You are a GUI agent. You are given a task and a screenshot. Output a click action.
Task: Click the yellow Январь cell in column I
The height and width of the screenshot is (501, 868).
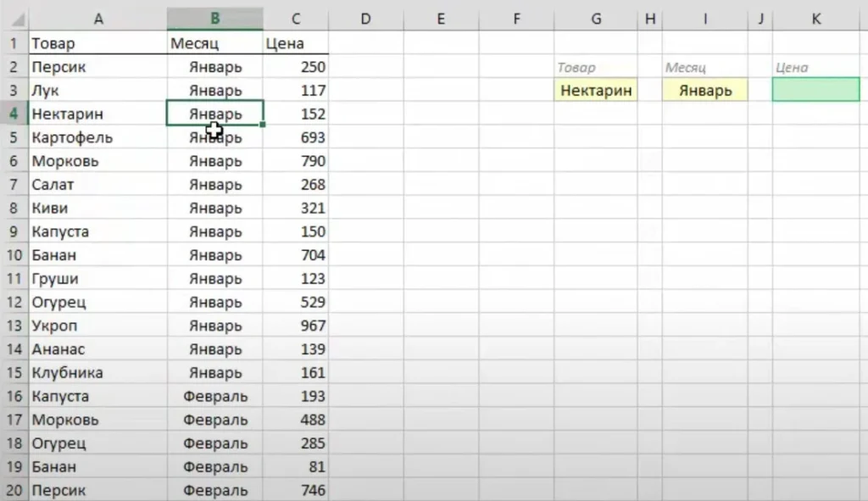click(x=705, y=90)
